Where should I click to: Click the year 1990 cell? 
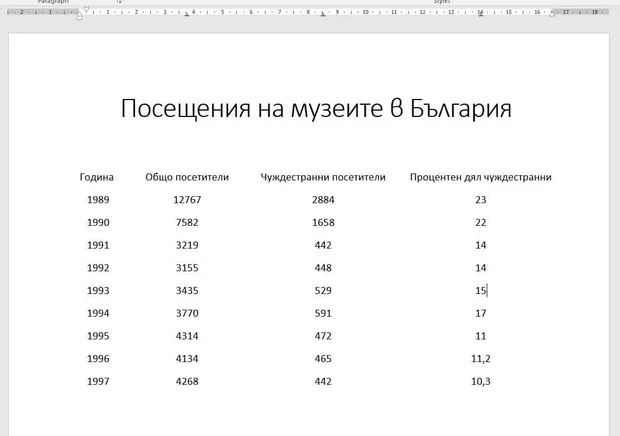pyautogui.click(x=98, y=223)
